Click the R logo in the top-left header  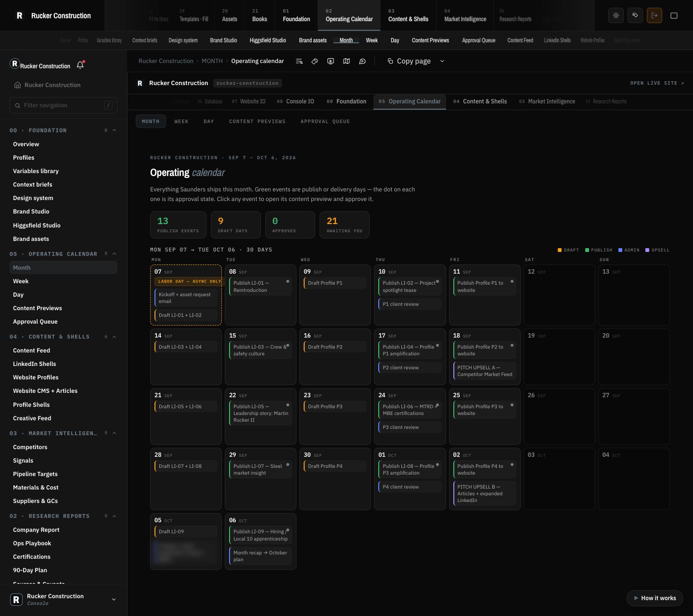(20, 15)
